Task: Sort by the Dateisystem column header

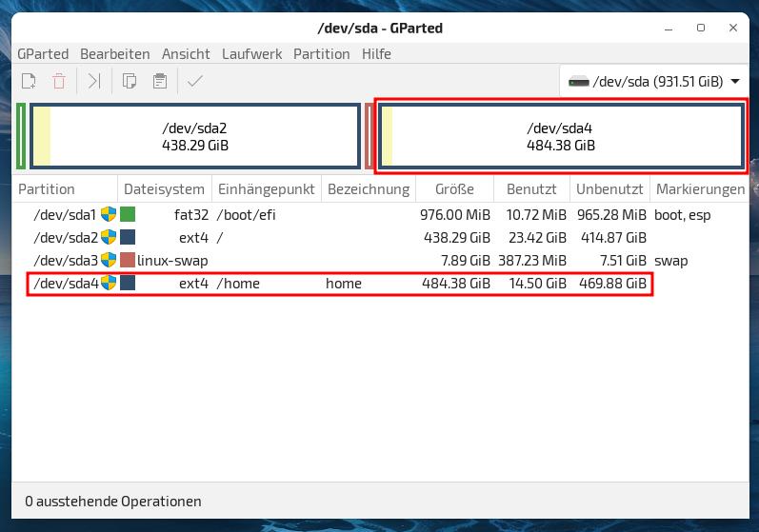Action: tap(164, 189)
